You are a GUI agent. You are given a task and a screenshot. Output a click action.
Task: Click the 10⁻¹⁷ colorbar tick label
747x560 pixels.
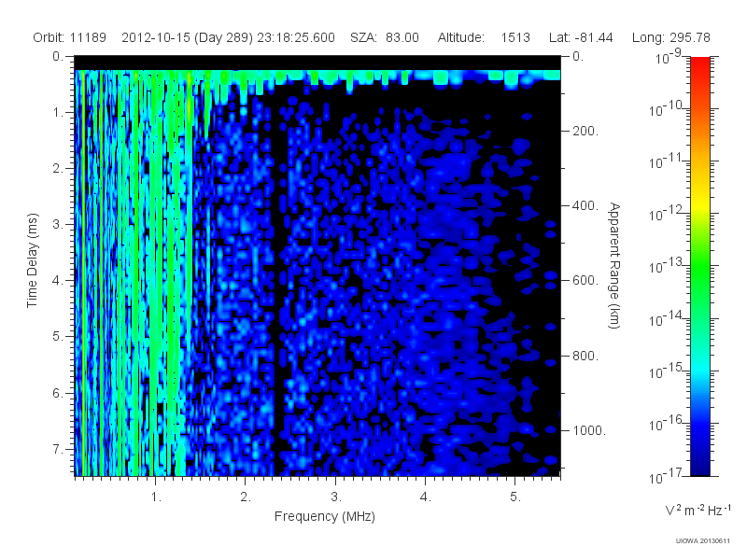665,476
